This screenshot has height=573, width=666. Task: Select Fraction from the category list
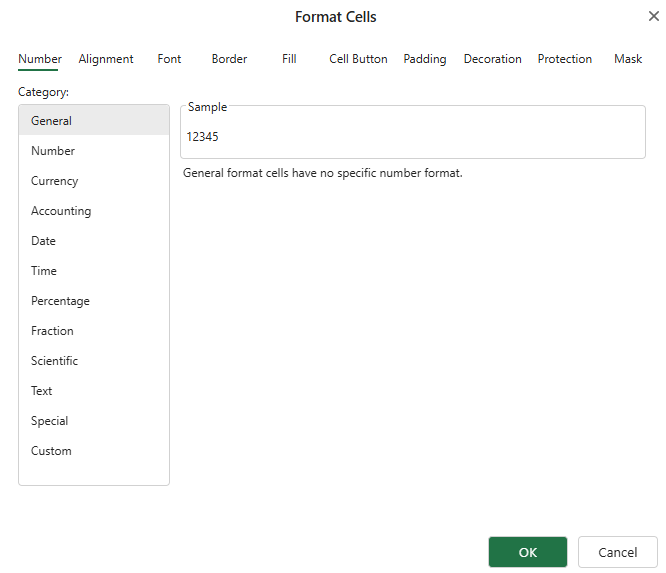pyautogui.click(x=52, y=331)
